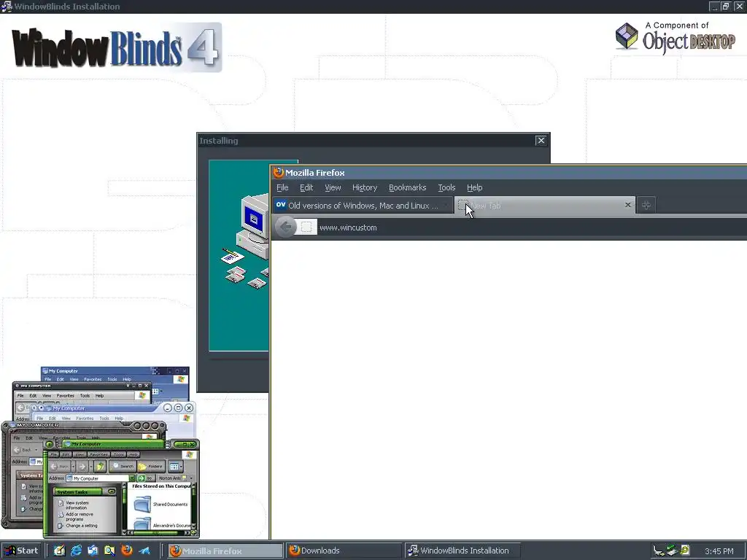
Task: Switch to the Old versions of Windows tab
Action: (362, 205)
